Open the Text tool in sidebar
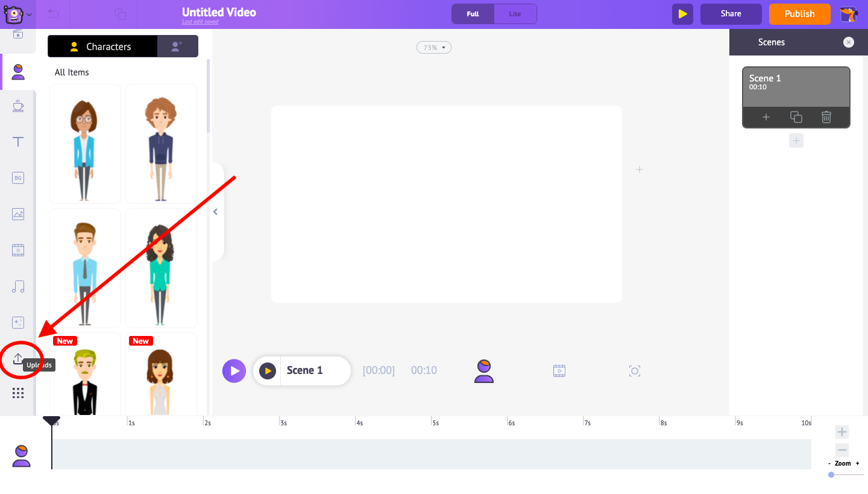Screen dimensions: 868x494 pos(18,142)
